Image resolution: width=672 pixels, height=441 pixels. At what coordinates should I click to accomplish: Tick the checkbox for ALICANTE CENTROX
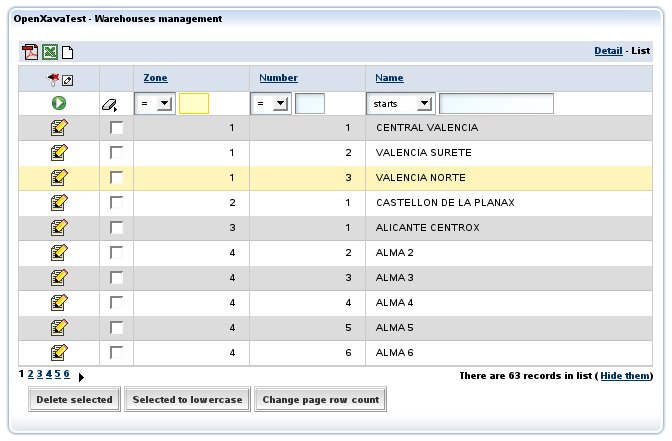pyautogui.click(x=117, y=227)
